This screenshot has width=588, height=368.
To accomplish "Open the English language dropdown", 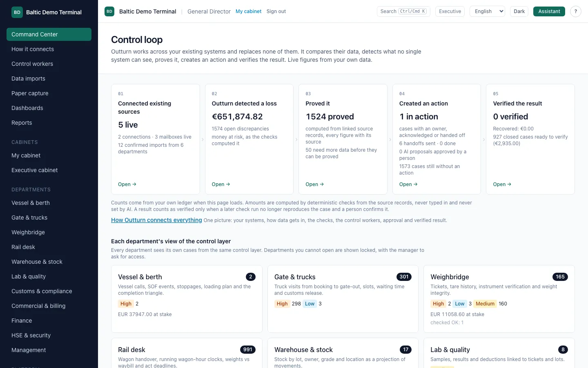I will coord(487,11).
